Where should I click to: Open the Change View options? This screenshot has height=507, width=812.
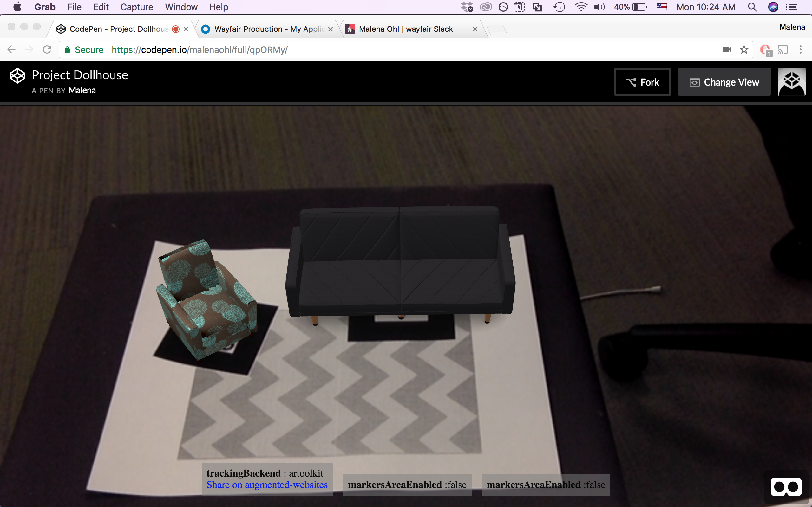[x=724, y=82]
